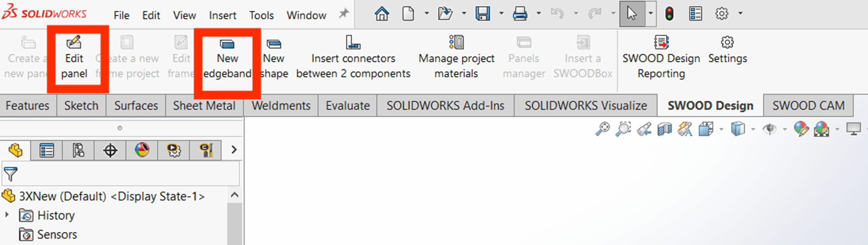Click the feature tree scroll up arrow
The width and height of the screenshot is (868, 245).
click(235, 195)
